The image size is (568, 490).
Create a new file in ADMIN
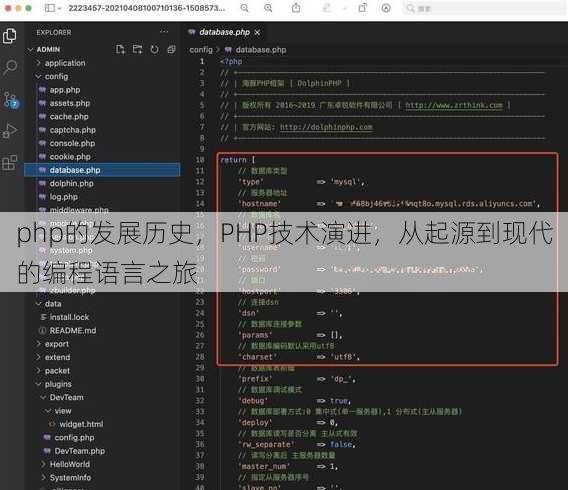click(x=120, y=49)
